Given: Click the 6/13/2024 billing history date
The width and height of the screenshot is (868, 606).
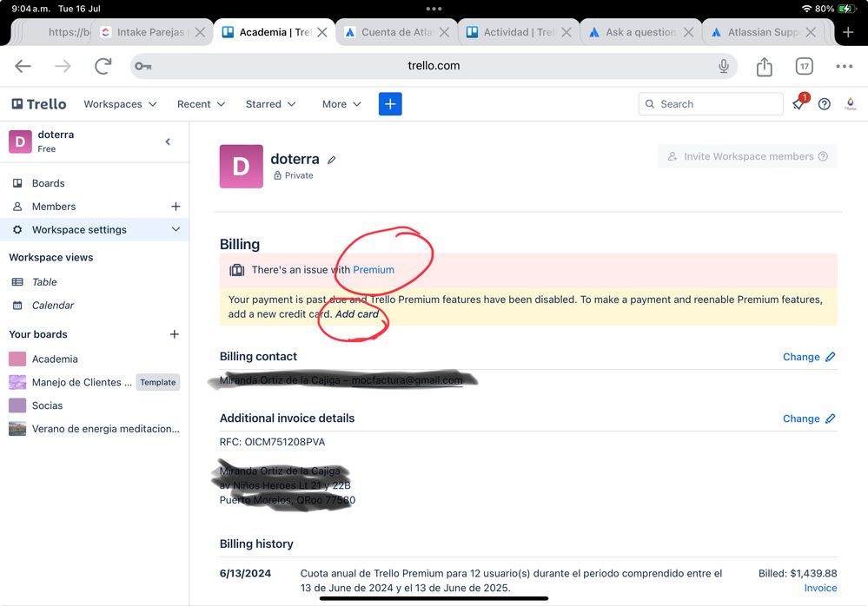Looking at the screenshot, I should pos(245,573).
